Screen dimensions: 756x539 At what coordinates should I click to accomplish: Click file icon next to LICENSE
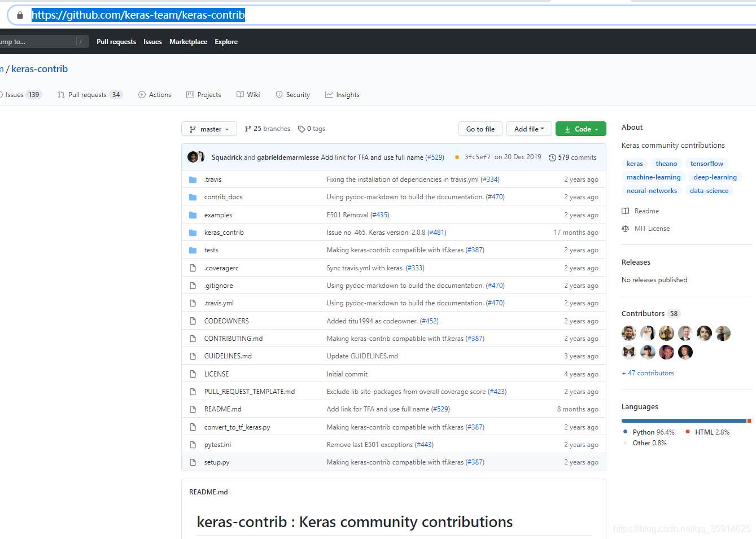point(193,374)
